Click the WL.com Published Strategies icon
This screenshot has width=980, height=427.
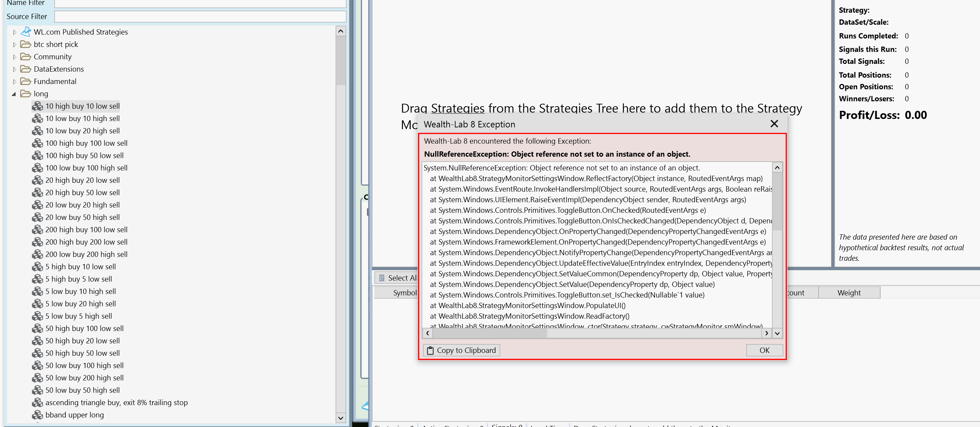coord(25,32)
